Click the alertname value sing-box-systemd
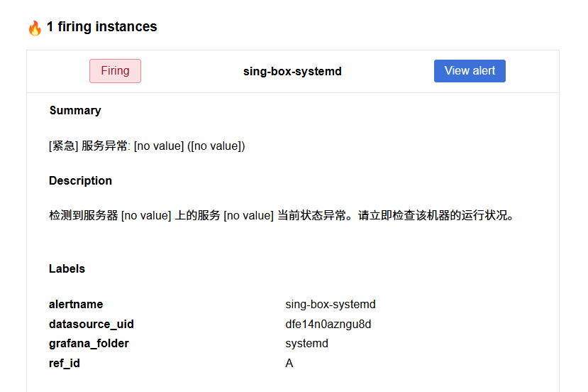The height and width of the screenshot is (392, 588). click(x=331, y=305)
